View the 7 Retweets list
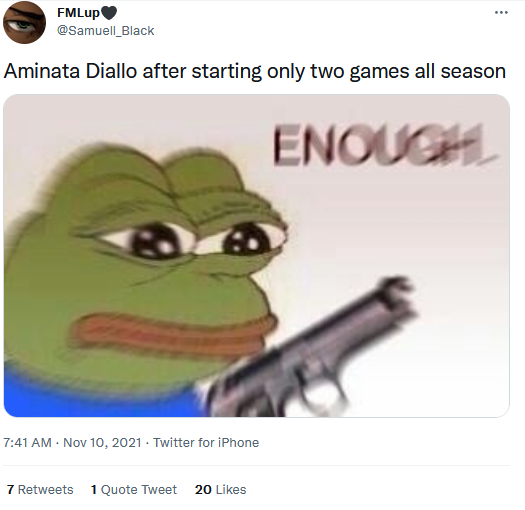The image size is (525, 510). pyautogui.click(x=40, y=490)
